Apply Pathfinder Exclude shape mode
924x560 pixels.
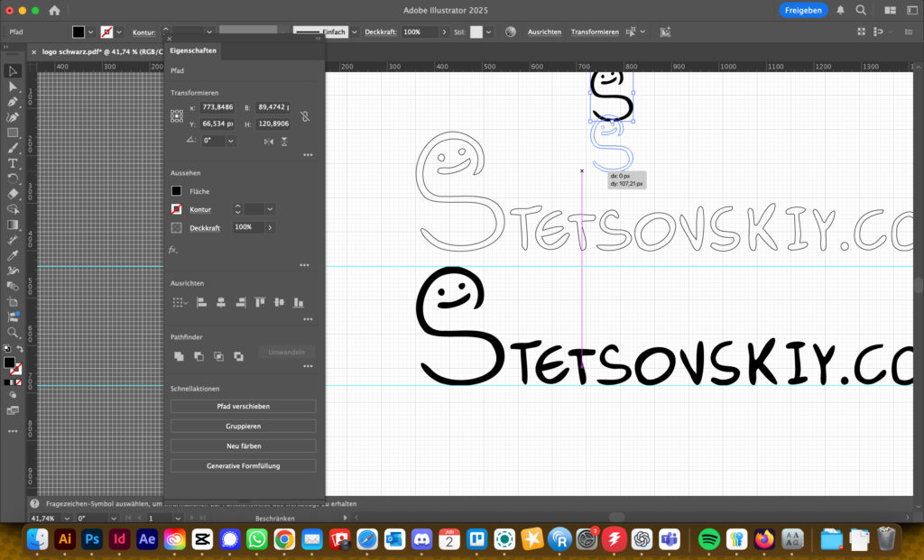[x=238, y=356]
